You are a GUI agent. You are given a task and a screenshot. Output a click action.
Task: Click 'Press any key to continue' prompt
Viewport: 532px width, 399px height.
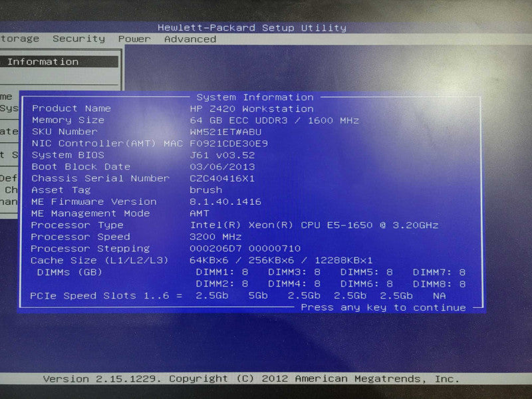point(384,307)
